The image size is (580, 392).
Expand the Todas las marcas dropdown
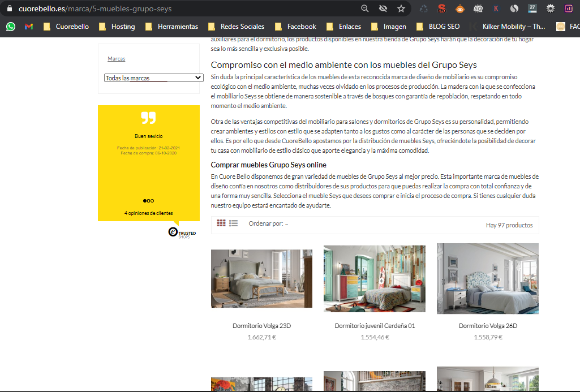tap(153, 77)
